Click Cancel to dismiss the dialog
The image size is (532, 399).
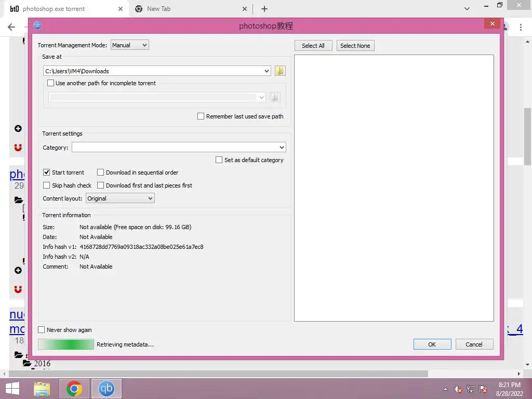point(474,344)
